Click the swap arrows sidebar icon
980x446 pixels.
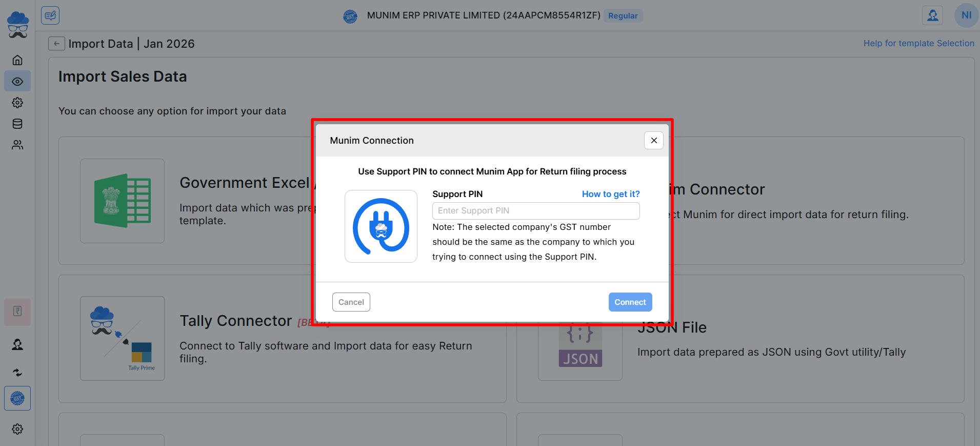click(x=17, y=373)
